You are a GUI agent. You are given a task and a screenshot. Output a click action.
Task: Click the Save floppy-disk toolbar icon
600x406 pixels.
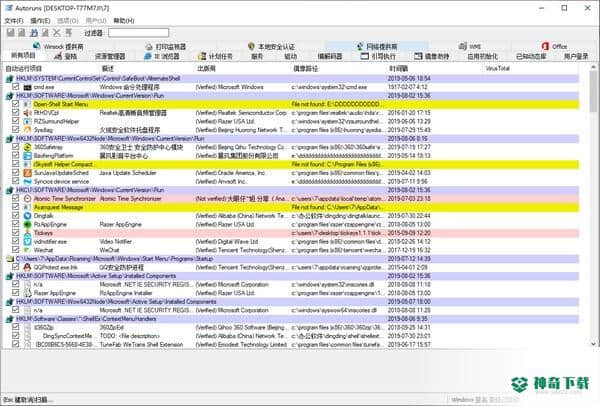(10, 33)
